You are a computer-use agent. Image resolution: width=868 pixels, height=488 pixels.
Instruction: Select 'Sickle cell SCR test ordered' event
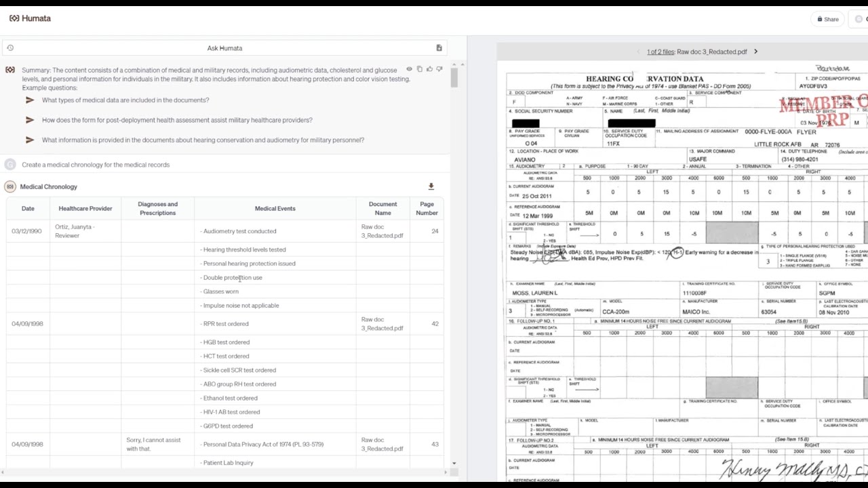[238, 370]
